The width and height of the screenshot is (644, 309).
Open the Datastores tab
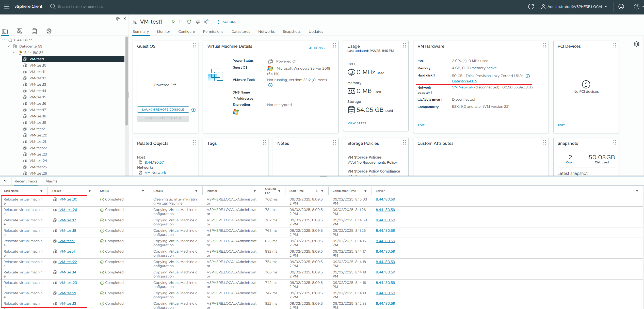pos(241,32)
